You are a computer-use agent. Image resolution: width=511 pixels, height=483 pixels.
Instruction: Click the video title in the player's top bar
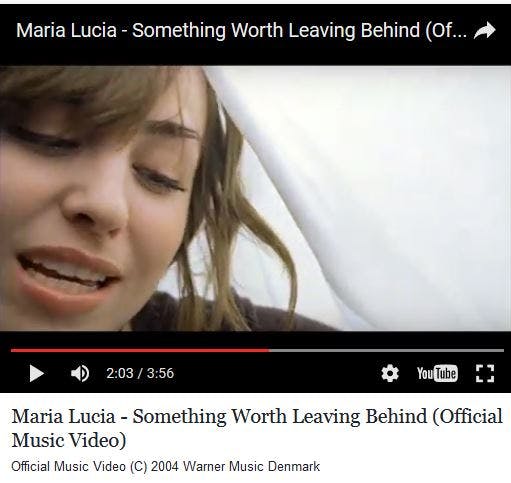point(241,30)
